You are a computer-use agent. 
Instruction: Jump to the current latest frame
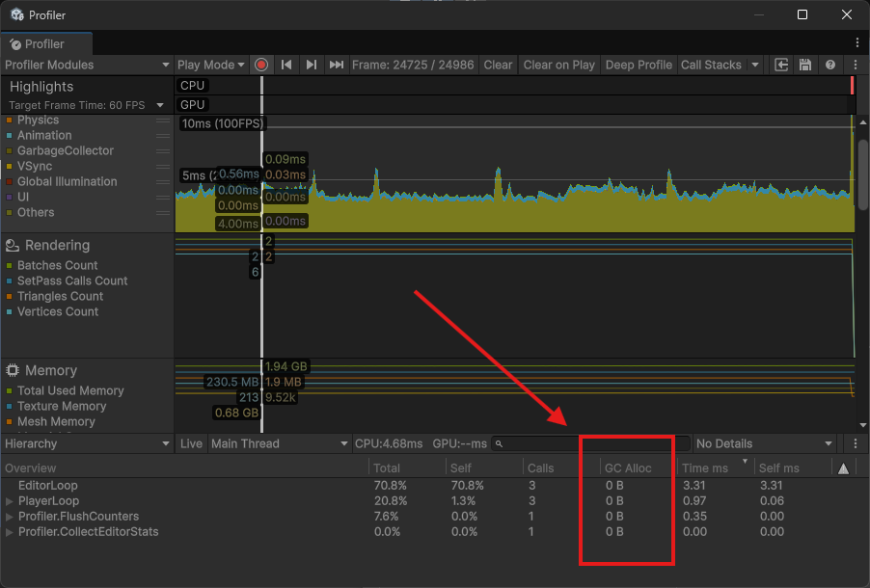click(336, 65)
